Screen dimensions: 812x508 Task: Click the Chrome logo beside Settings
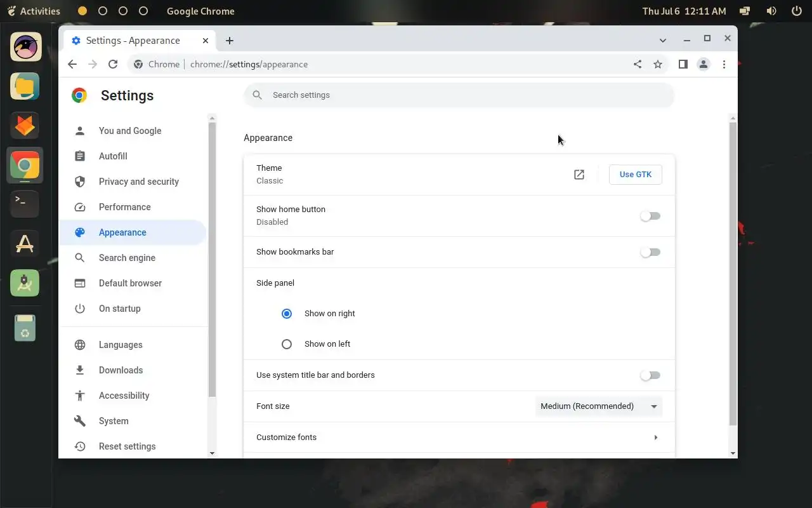click(x=79, y=95)
